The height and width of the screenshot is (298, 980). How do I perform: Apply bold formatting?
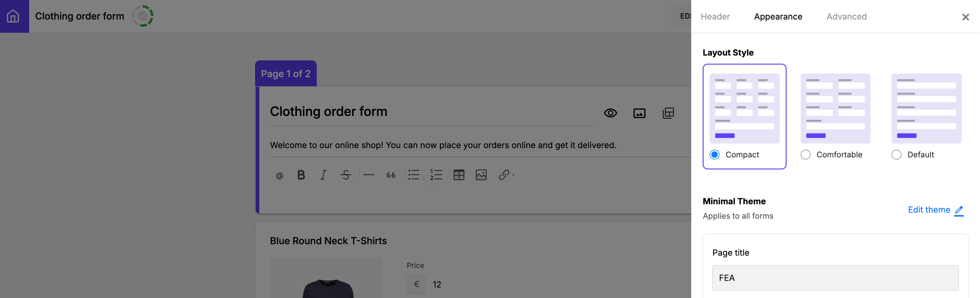(x=301, y=175)
